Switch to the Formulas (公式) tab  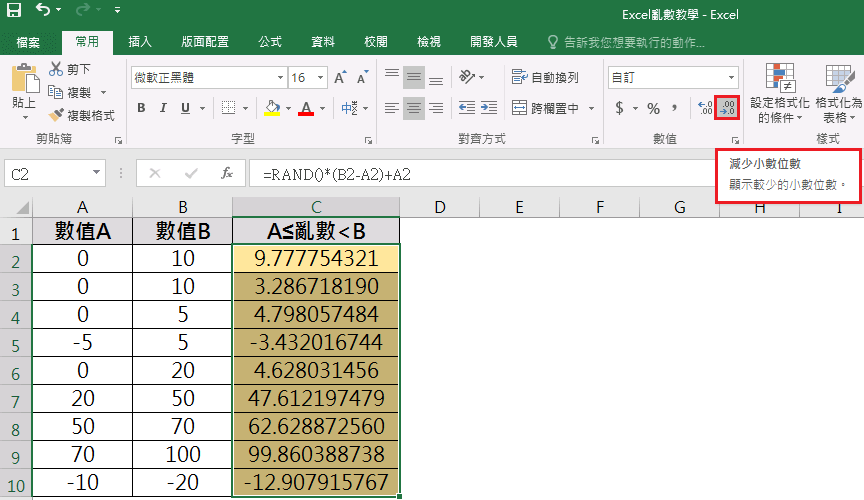[270, 42]
